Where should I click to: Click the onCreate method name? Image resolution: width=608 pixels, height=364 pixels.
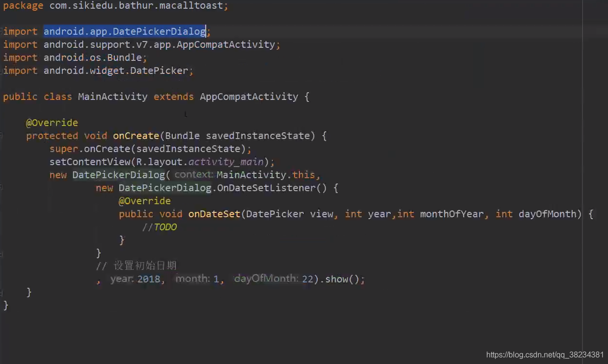[136, 136]
